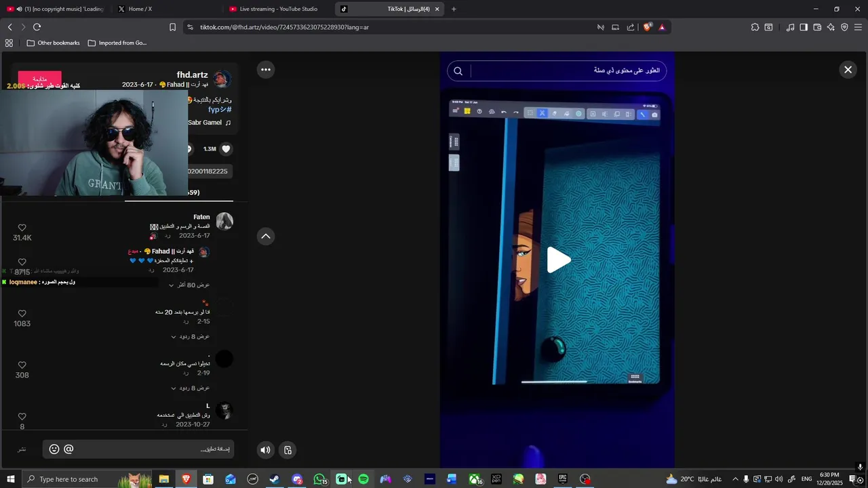Click the ENG language indicator

[x=806, y=479]
